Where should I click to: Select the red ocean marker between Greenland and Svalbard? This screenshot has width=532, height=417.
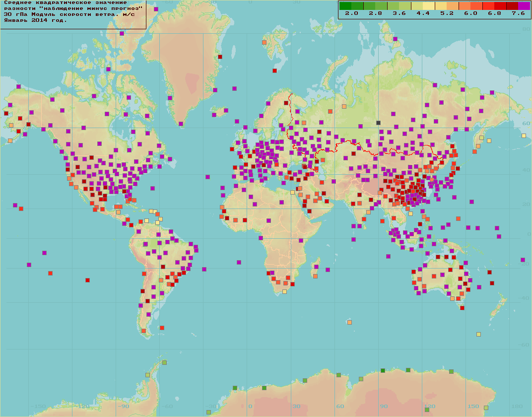coord(274,70)
